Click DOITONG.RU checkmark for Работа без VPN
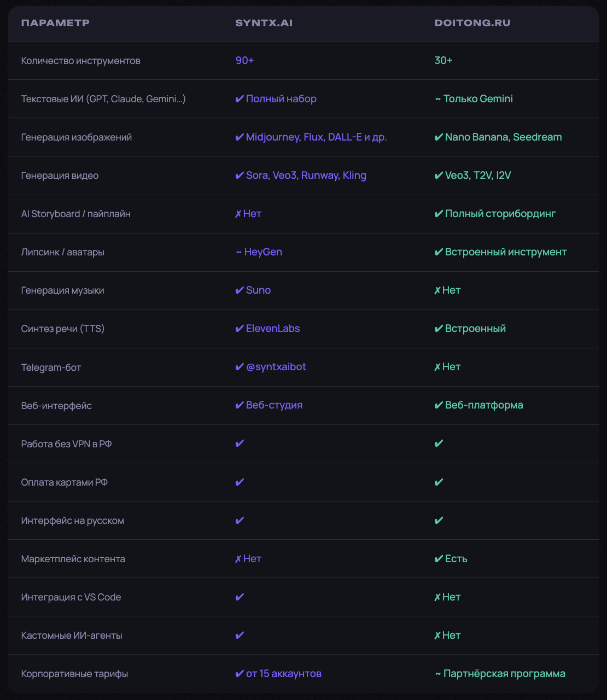 [439, 444]
